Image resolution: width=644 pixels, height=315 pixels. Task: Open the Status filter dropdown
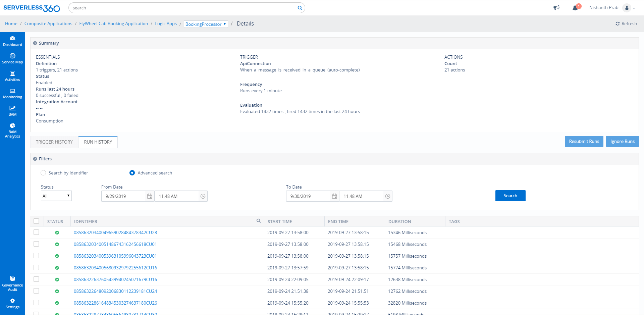point(56,196)
